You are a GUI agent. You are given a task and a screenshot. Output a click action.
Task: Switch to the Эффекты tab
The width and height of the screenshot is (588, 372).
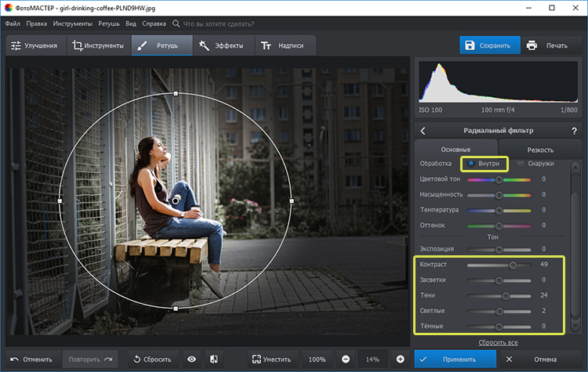pos(221,45)
